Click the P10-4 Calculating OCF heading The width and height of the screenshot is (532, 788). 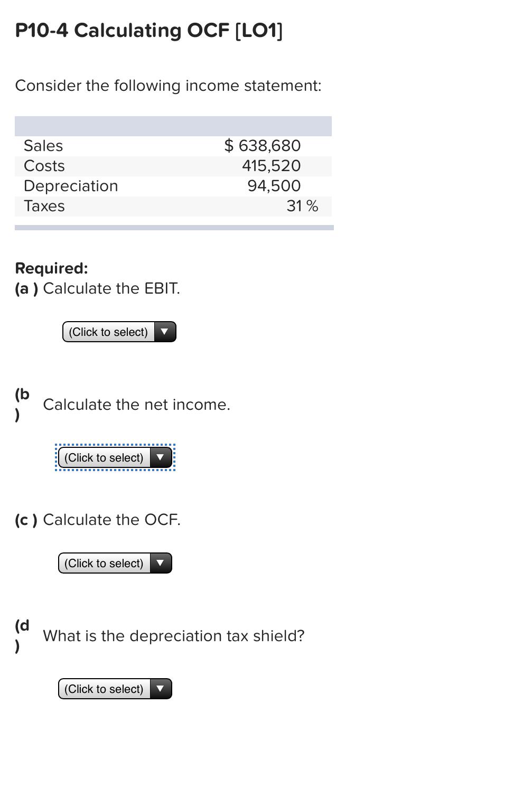click(149, 31)
